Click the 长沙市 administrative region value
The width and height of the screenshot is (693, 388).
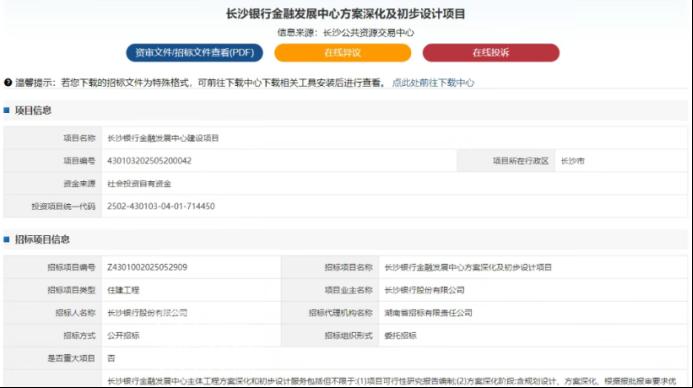(572, 161)
